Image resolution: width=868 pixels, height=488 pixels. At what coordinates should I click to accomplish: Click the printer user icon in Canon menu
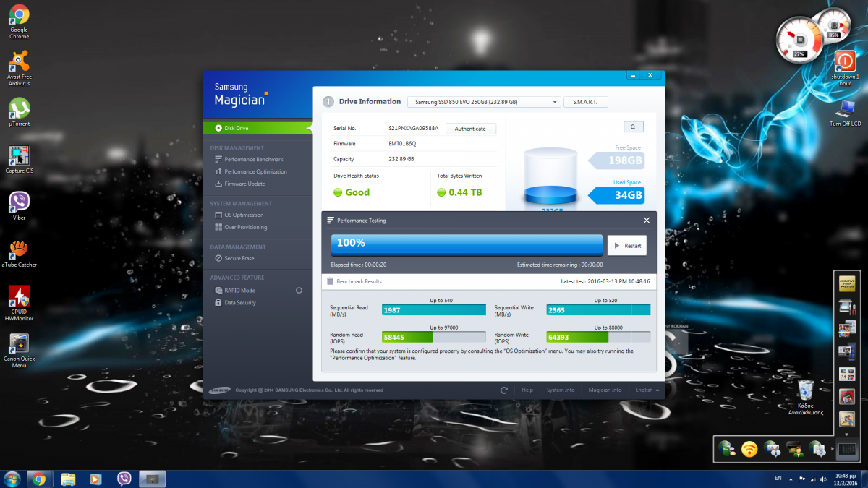coord(796,450)
